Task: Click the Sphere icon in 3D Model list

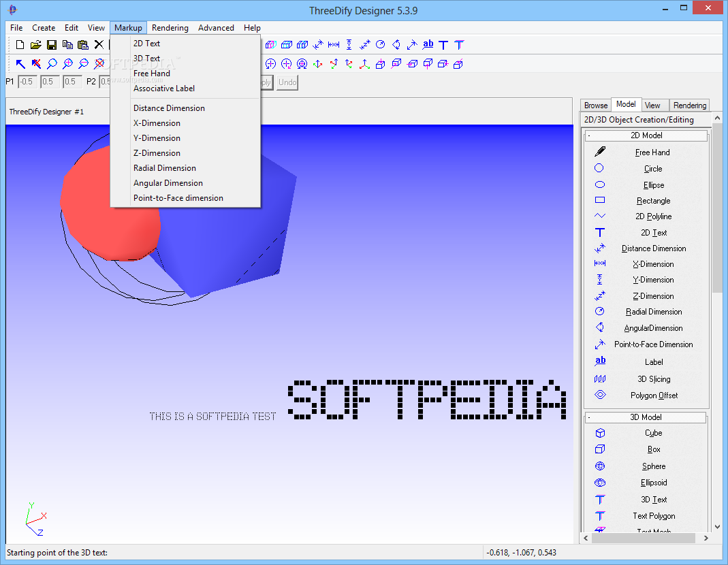Action: tap(600, 466)
